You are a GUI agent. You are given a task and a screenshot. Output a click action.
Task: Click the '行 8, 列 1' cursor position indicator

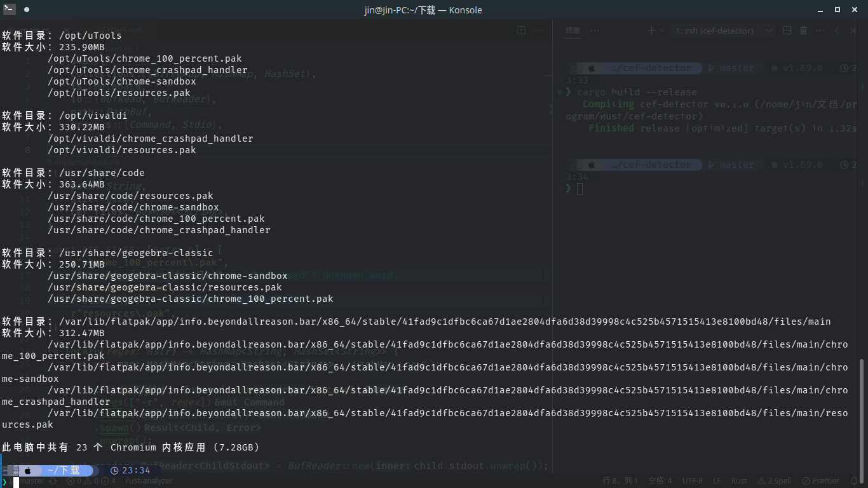click(x=621, y=481)
